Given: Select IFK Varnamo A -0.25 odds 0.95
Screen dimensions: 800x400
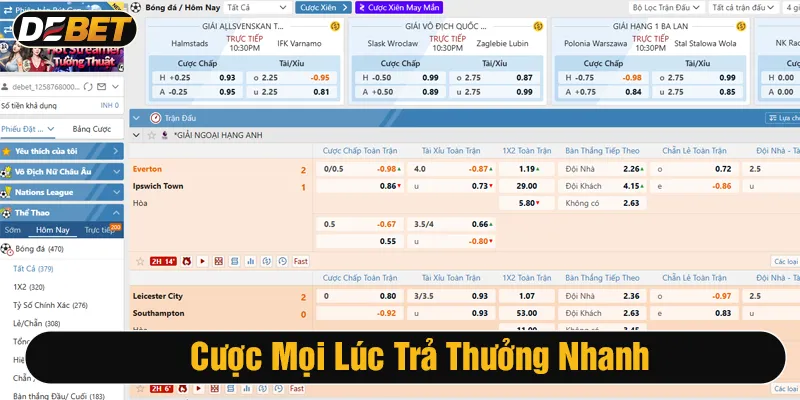Looking at the screenshot, I should [x=197, y=92].
